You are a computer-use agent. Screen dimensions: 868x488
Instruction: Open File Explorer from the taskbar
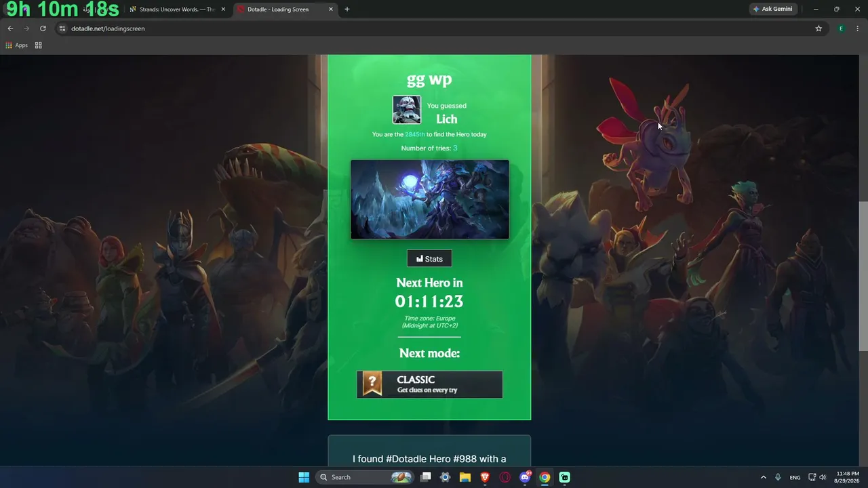[x=465, y=477]
